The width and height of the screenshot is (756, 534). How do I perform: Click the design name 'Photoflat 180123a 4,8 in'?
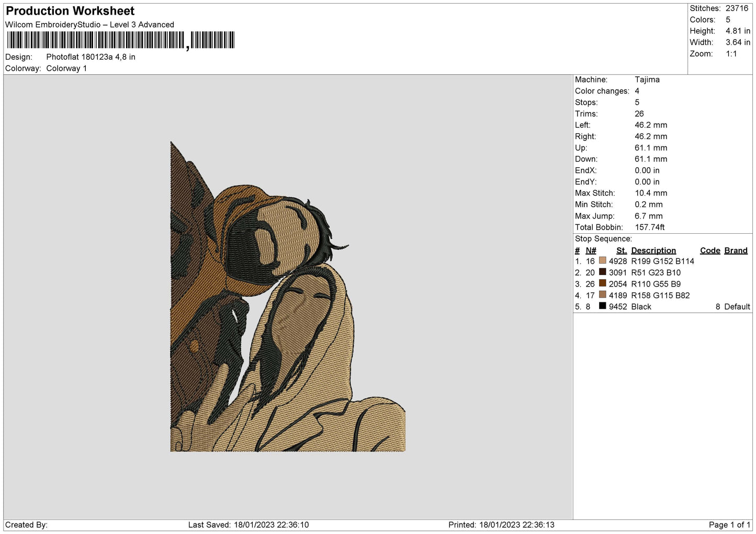pyautogui.click(x=91, y=57)
